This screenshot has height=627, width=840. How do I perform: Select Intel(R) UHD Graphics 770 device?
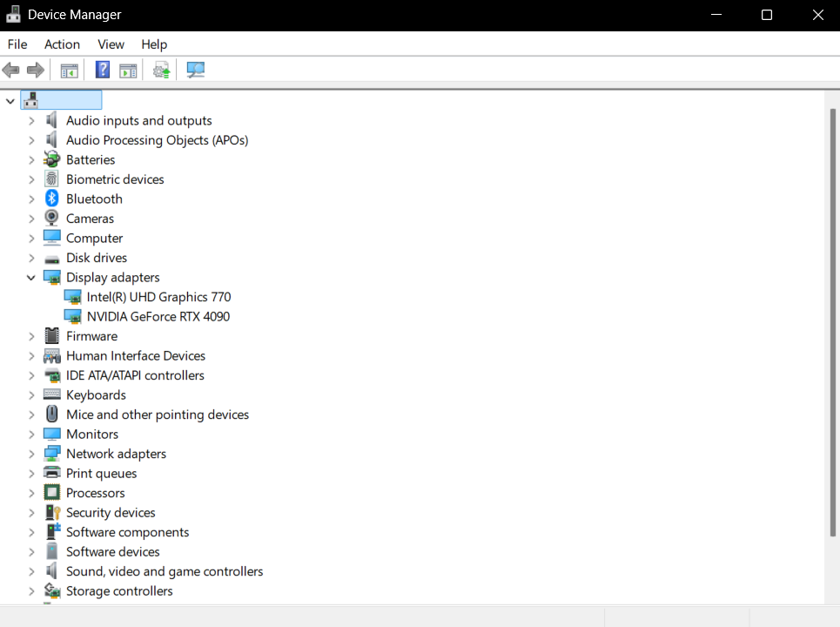158,297
